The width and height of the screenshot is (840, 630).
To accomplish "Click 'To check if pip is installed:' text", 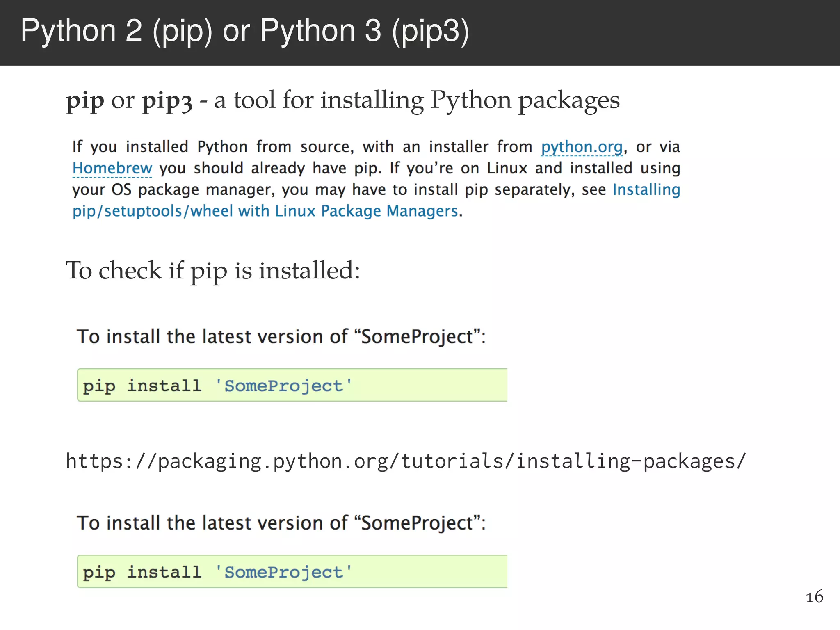I will tap(213, 271).
